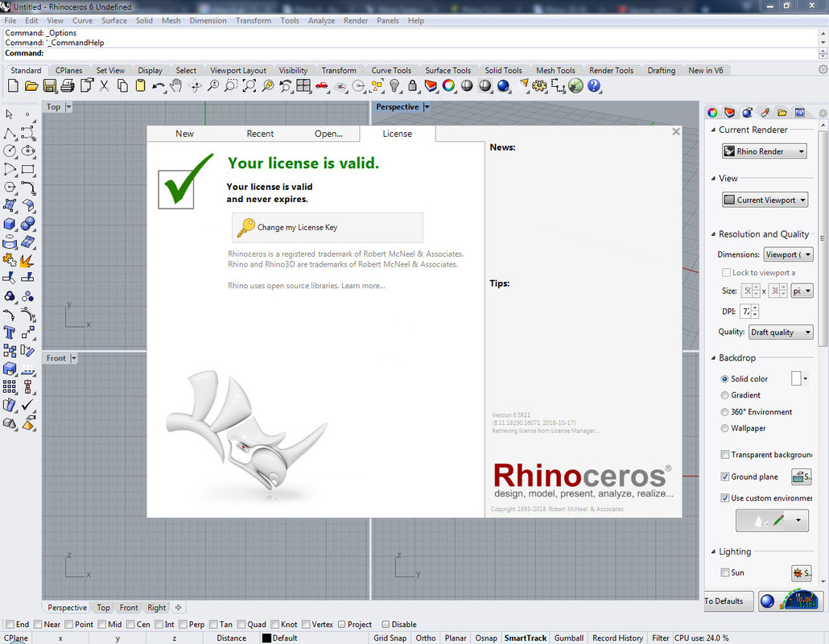
Task: Open the Rhino Render renderer dropdown
Action: pyautogui.click(x=765, y=151)
